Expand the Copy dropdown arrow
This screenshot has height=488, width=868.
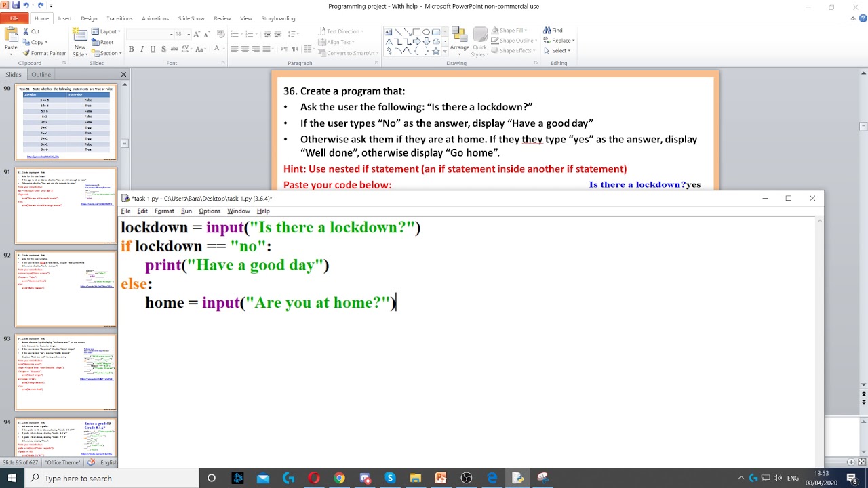(x=46, y=42)
